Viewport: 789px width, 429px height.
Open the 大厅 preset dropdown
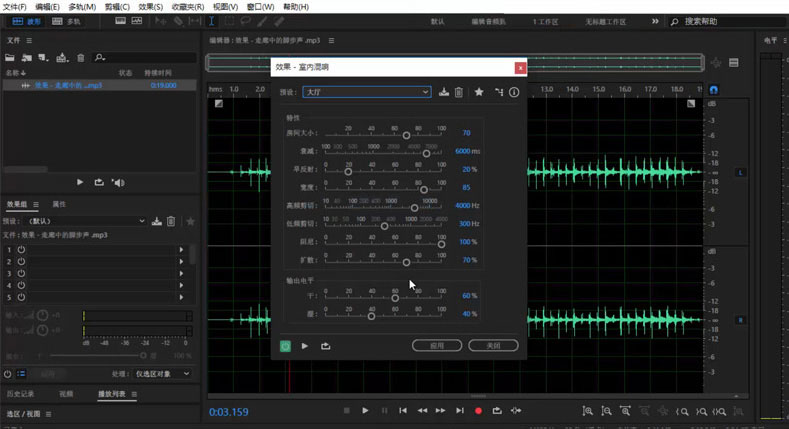(367, 92)
